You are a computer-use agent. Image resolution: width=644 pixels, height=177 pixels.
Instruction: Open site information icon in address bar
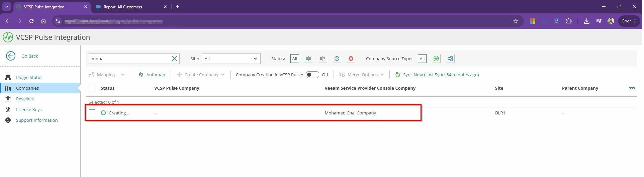click(58, 21)
